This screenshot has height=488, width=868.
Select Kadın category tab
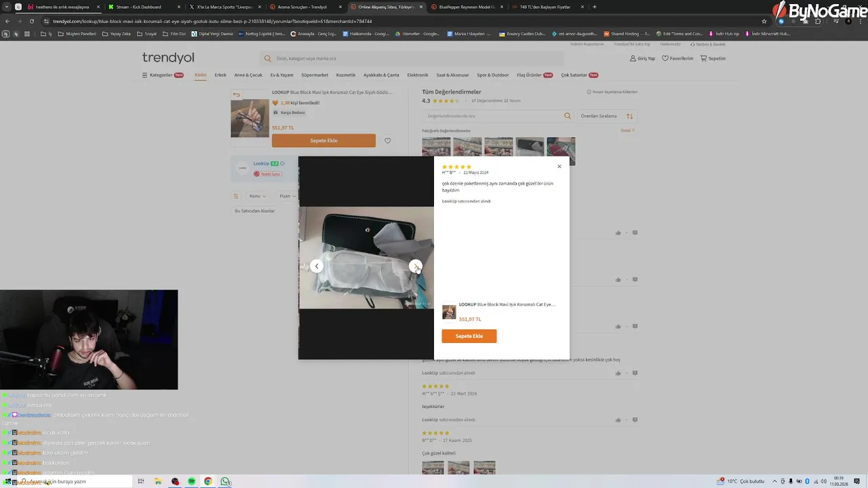click(201, 75)
